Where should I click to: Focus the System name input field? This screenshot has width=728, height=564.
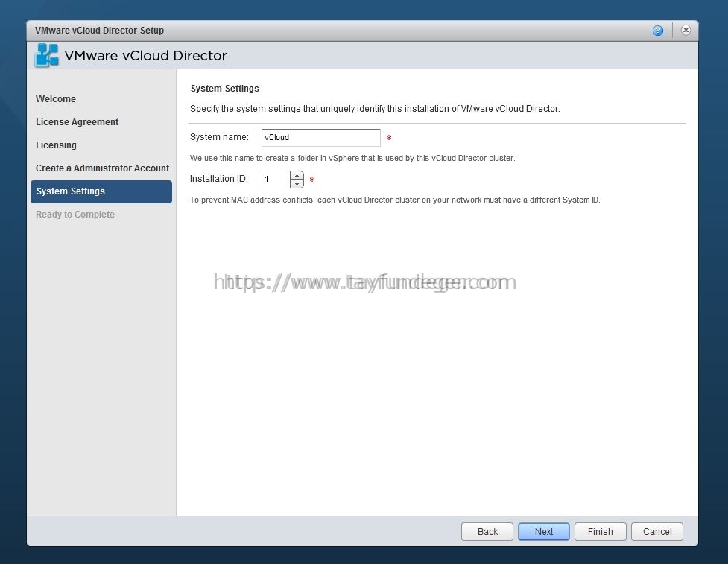coord(321,137)
